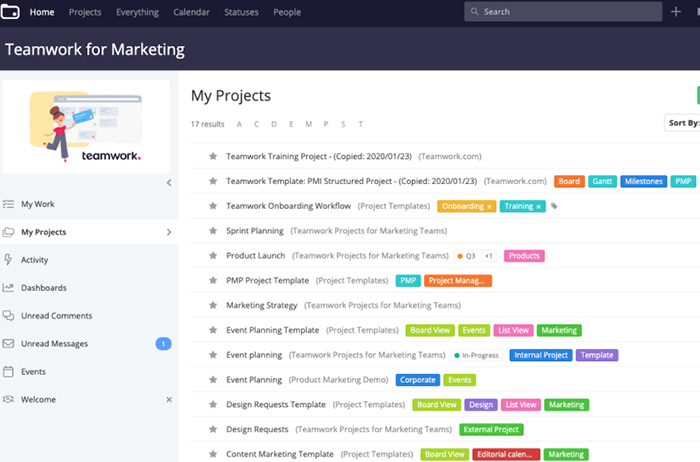Viewport: 700px width, 462px height.
Task: Click the Corporate tag
Action: (417, 380)
